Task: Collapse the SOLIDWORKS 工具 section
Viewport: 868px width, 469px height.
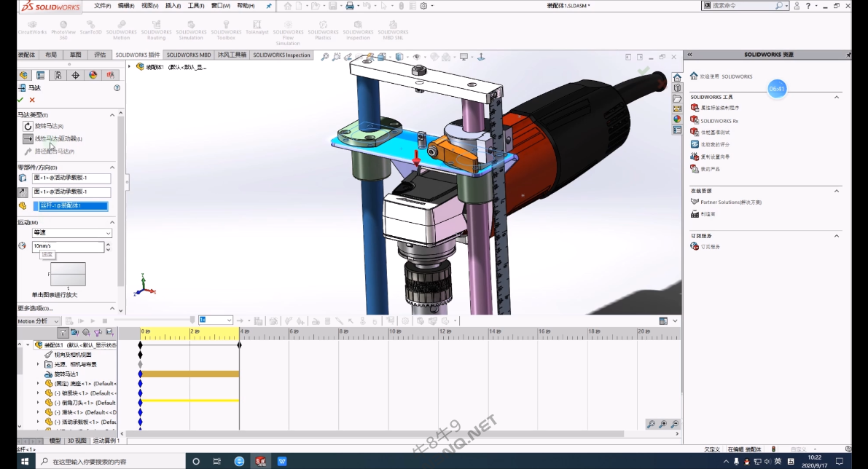Action: [837, 98]
